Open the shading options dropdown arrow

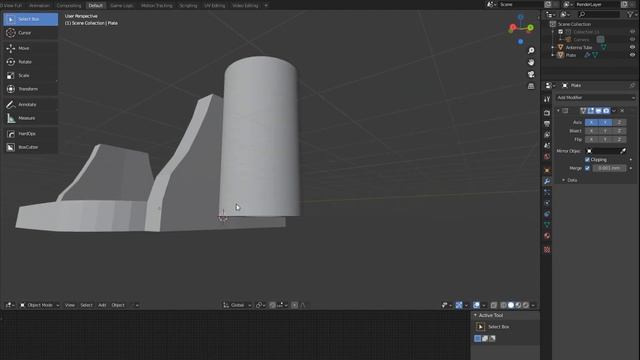pyautogui.click(x=533, y=305)
